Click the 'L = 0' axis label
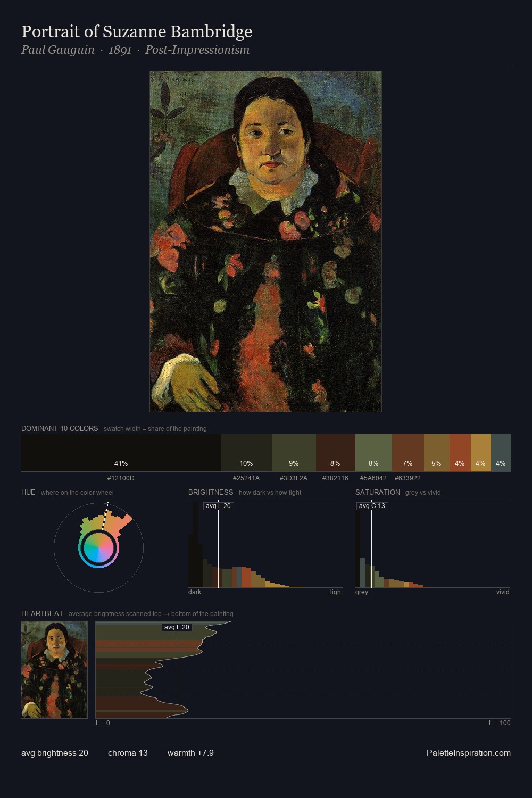532x798 pixels. 103,723
